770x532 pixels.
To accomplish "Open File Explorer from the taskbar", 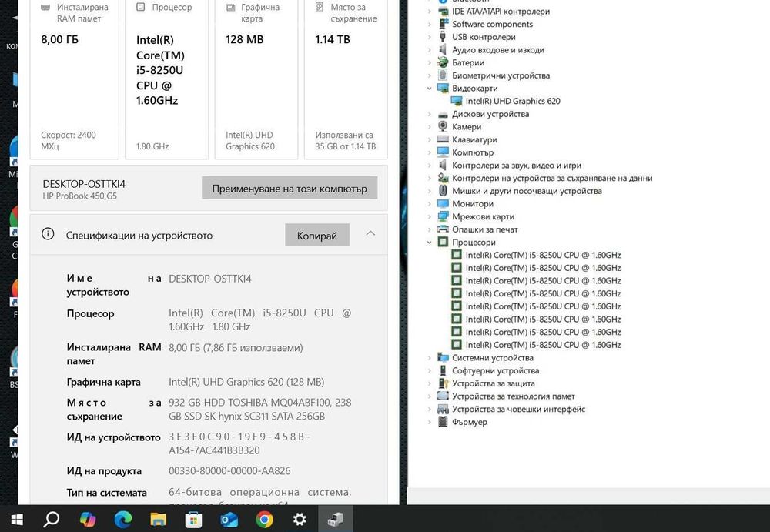I will [x=158, y=519].
